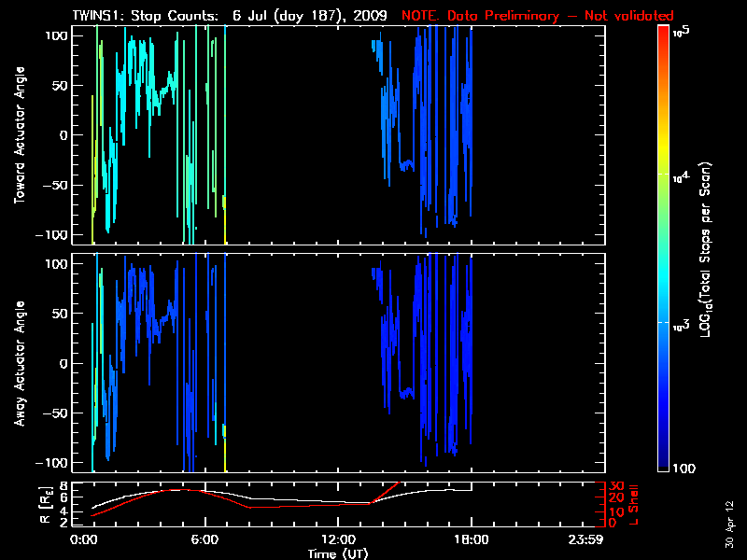Click the 10^3 tick label on colorbar
Image resolution: width=747 pixels, height=560 pixels.
point(681,323)
